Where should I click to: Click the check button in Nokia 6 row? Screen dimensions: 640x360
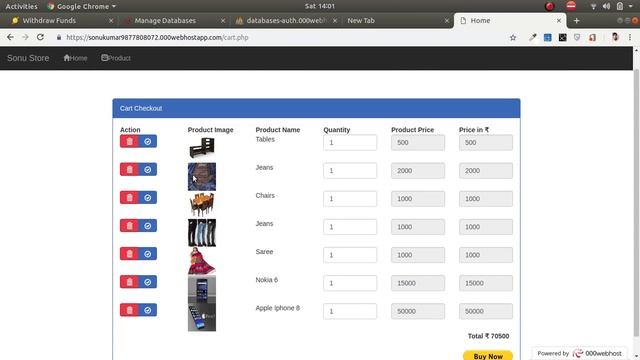point(148,282)
